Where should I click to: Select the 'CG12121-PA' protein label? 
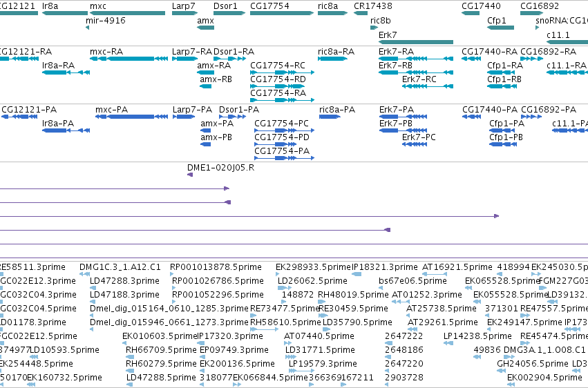point(29,109)
